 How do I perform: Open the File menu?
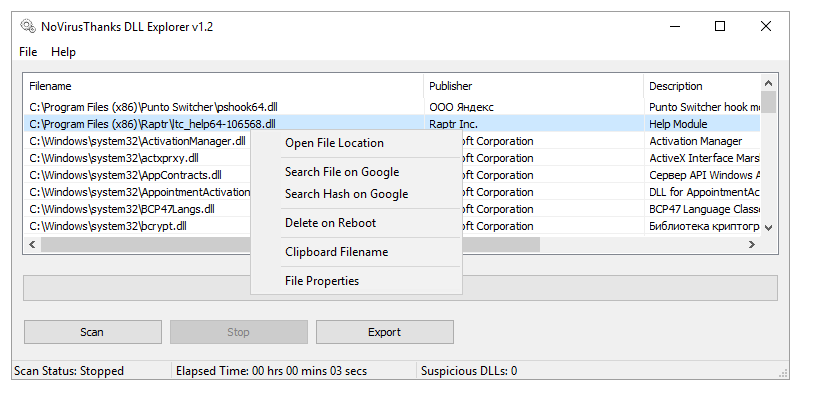point(28,52)
